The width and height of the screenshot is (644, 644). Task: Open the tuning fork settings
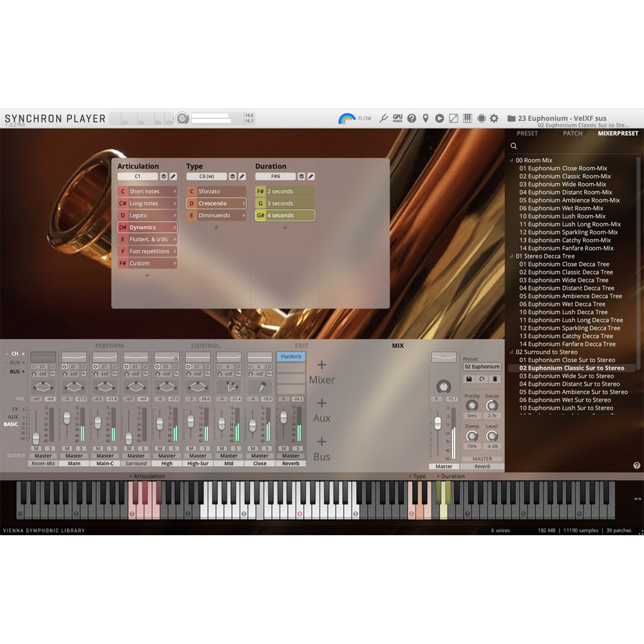[383, 118]
